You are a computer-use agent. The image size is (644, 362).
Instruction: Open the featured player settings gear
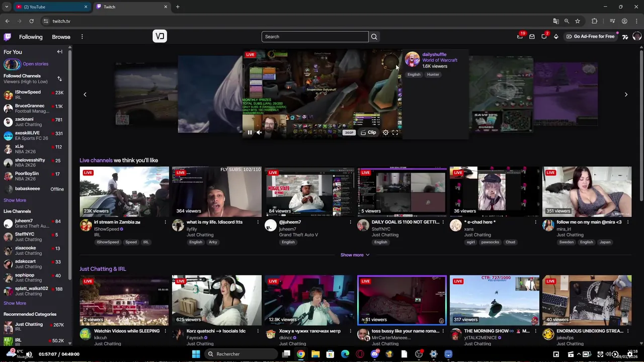pyautogui.click(x=385, y=133)
